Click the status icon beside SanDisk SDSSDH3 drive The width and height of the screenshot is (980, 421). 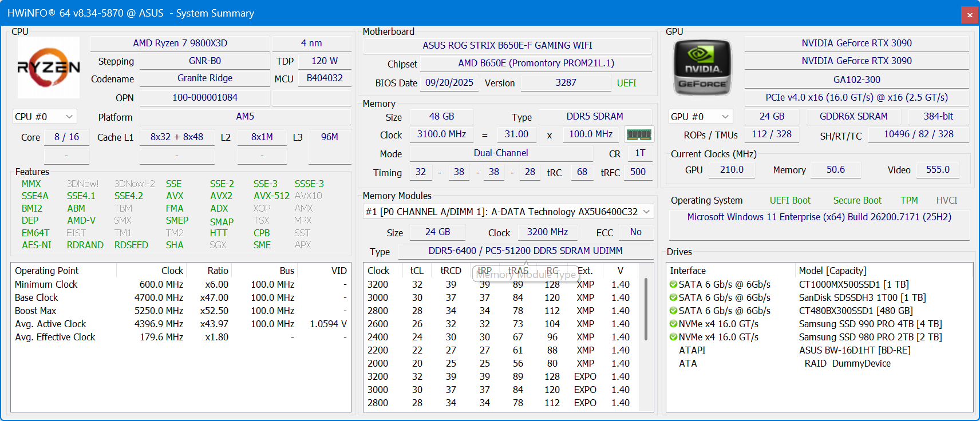[x=673, y=297]
